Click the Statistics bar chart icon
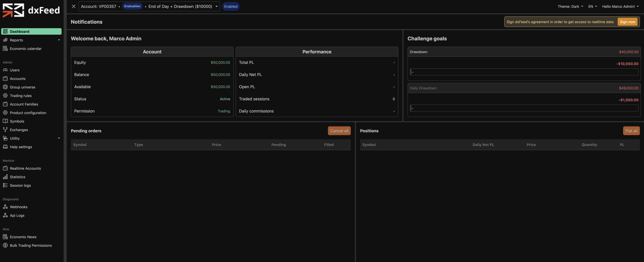This screenshot has width=644, height=262. pos(5,177)
